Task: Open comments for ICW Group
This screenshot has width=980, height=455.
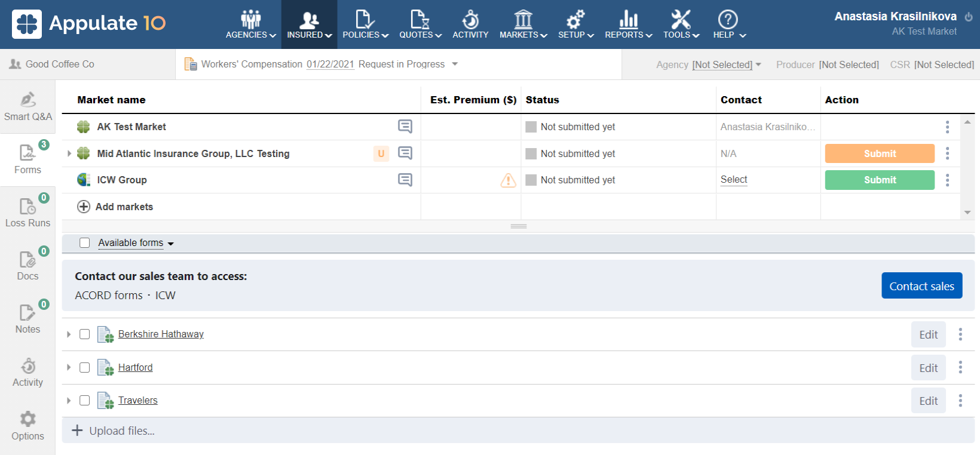Action: coord(405,180)
